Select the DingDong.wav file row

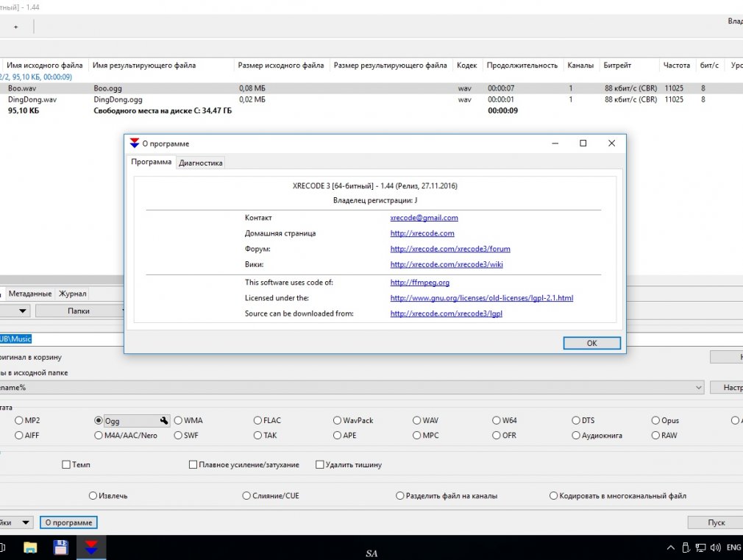point(371,99)
